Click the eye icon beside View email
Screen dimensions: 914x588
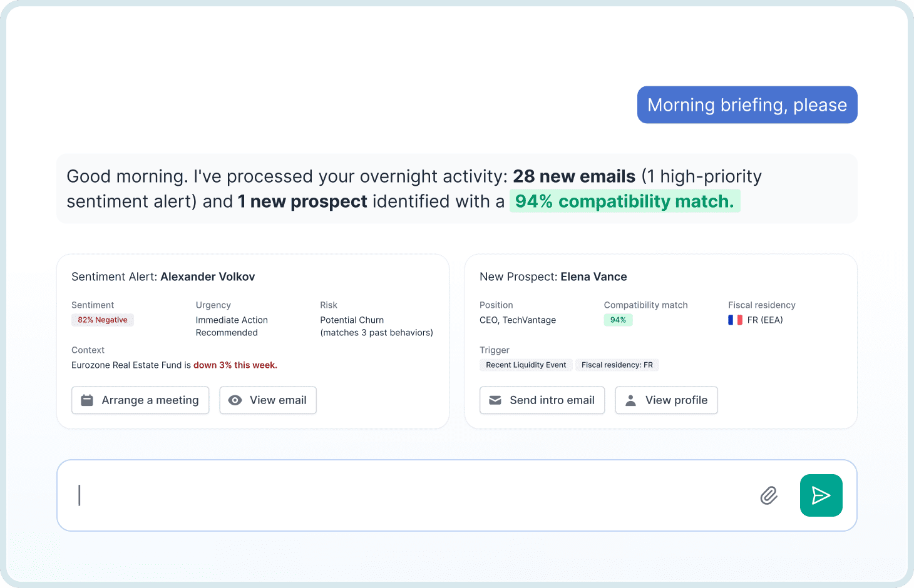[235, 400]
